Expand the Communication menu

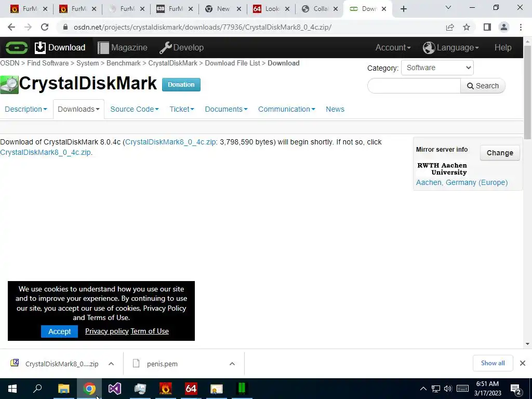(x=286, y=109)
